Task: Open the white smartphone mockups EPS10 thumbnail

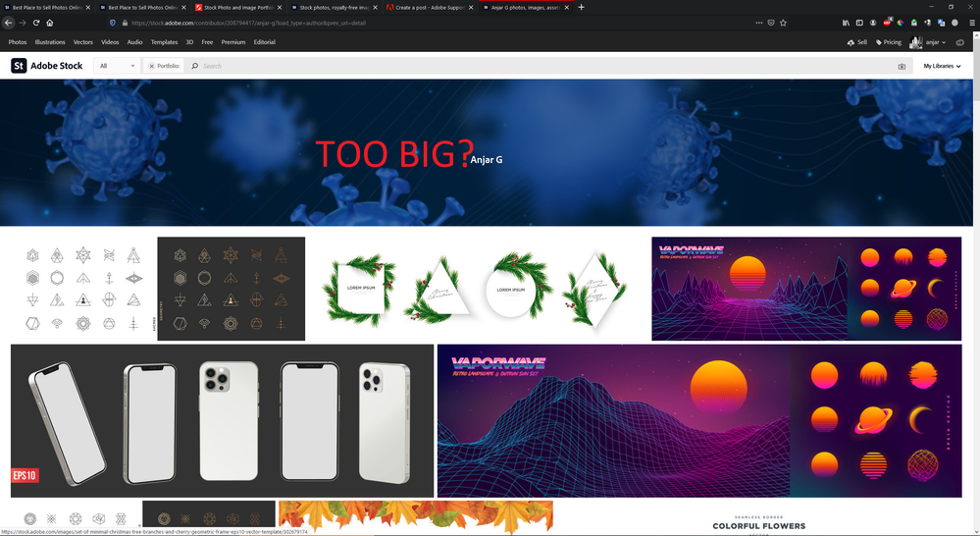Action: pyautogui.click(x=222, y=421)
